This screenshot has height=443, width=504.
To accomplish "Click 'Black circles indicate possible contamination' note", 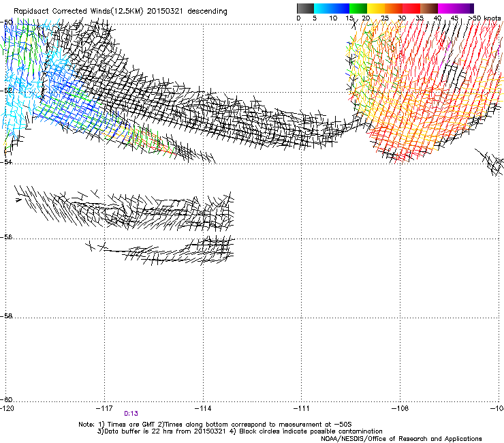I will (311, 431).
